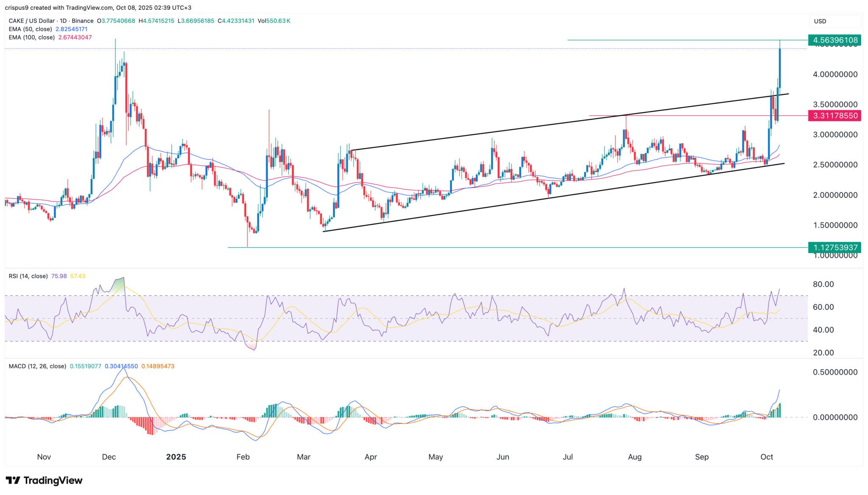Click the TradingView logo at bottom left

coord(44,480)
